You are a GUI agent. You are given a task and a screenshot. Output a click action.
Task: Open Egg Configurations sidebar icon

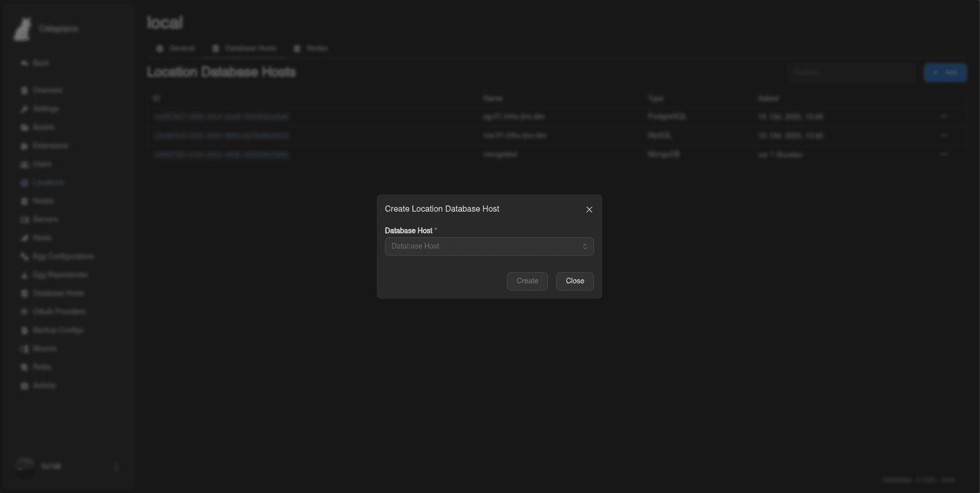[x=24, y=257]
